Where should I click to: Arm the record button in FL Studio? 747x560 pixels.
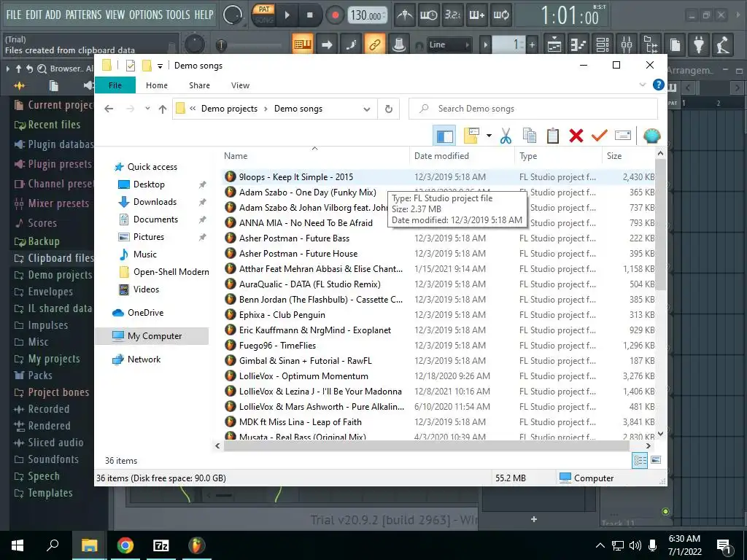coord(336,15)
